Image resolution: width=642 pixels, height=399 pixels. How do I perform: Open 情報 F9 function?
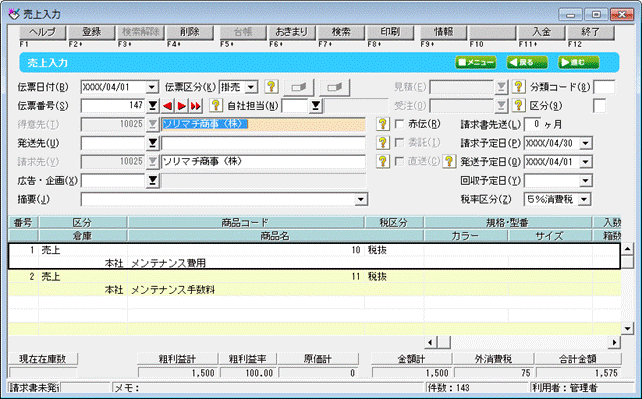pyautogui.click(x=443, y=32)
